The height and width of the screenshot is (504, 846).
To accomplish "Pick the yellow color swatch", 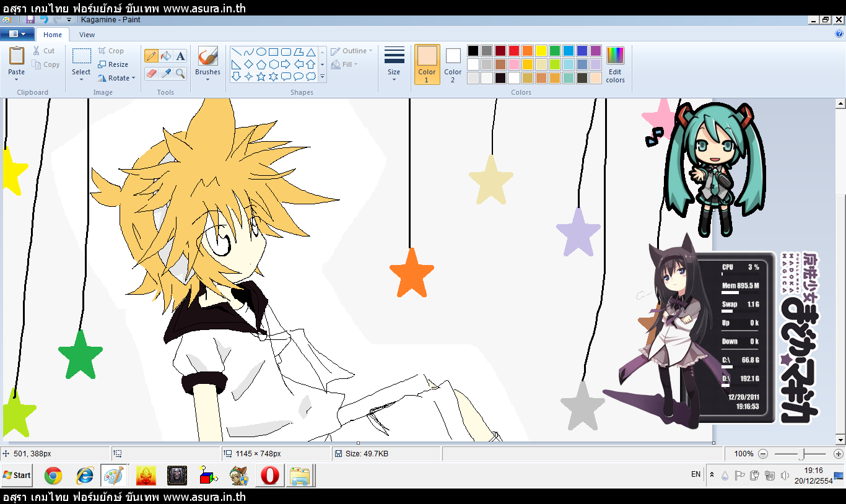I will [x=541, y=51].
